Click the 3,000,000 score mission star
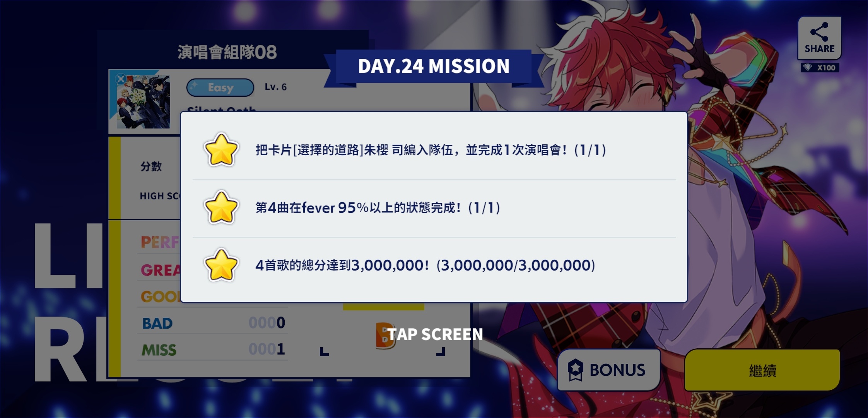Viewport: 868px width, 418px height. [221, 265]
